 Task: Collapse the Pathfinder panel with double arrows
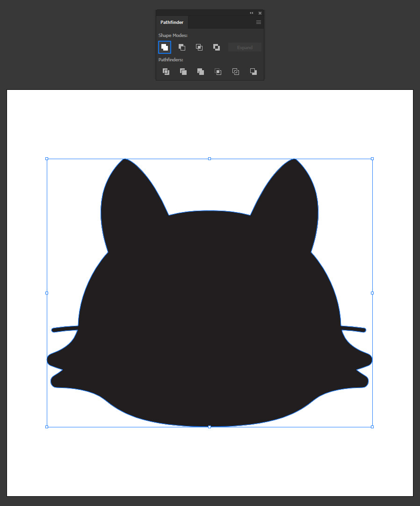252,13
